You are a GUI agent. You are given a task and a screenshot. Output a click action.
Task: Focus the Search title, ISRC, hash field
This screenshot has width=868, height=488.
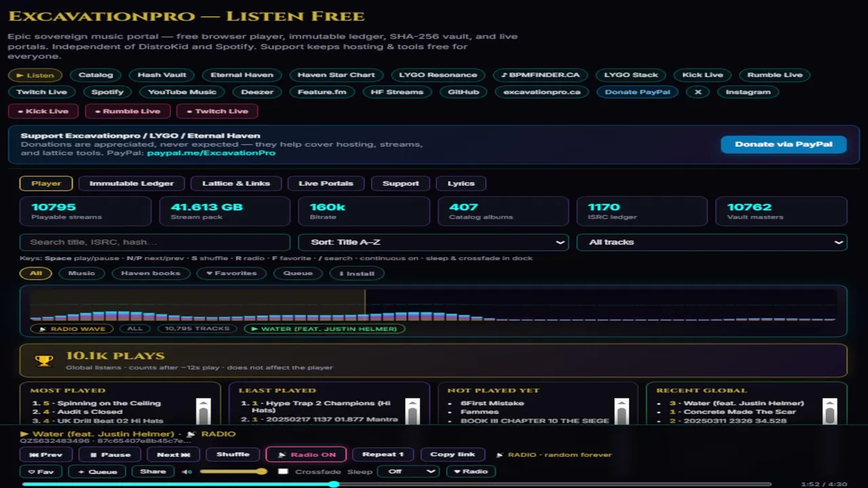coord(155,242)
